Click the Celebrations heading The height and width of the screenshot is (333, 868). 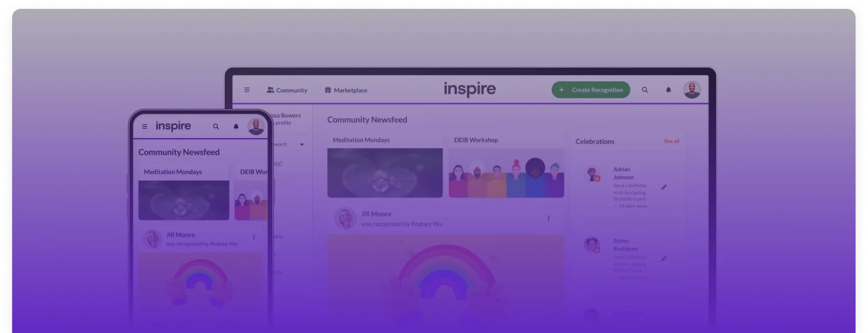[595, 141]
